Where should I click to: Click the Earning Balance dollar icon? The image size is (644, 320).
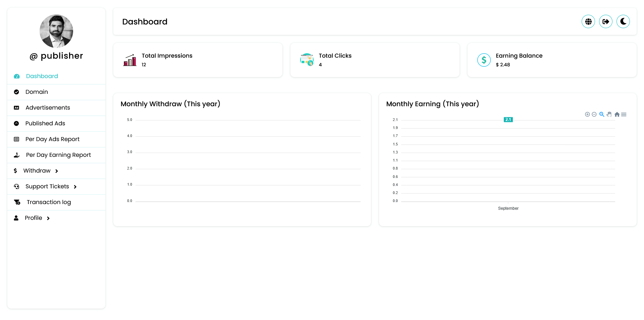pos(484,60)
